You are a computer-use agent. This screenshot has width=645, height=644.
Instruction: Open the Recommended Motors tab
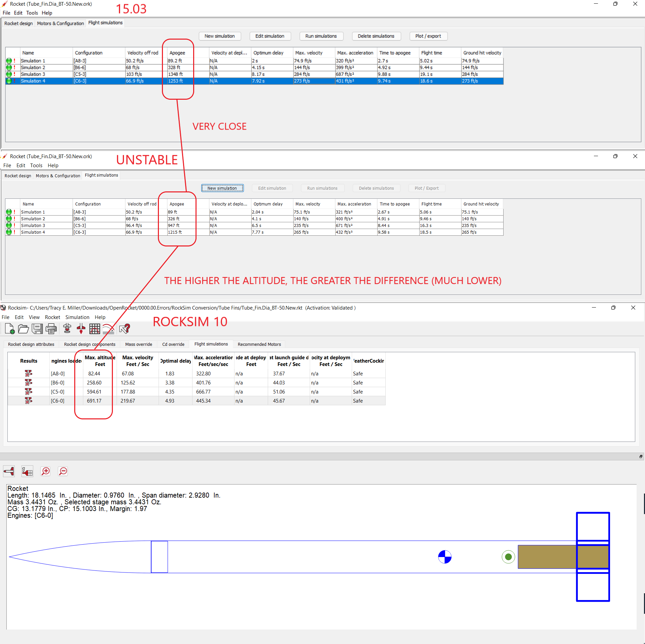(259, 344)
